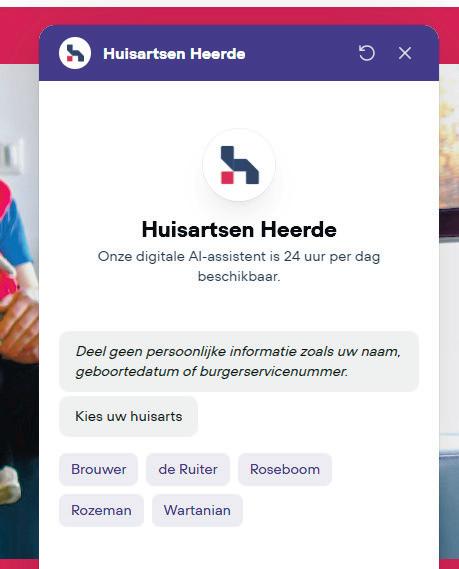Click the AI-assistent availability subtitle

tap(239, 266)
